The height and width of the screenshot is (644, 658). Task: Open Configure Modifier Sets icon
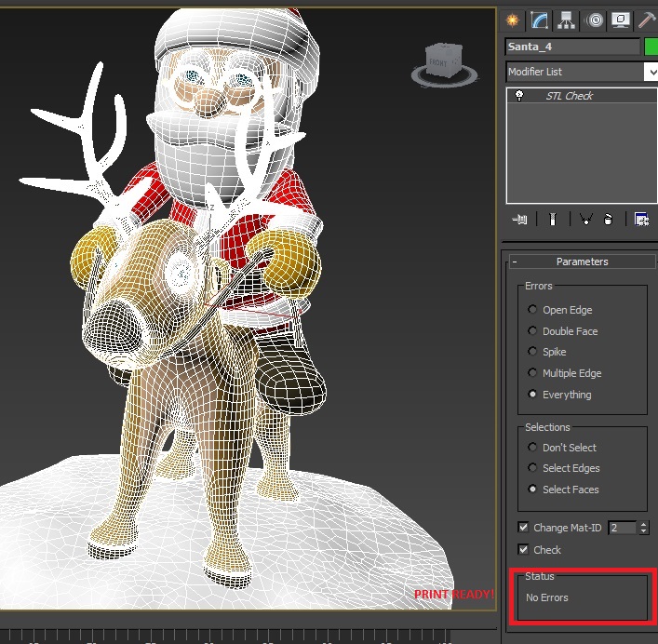(x=641, y=219)
